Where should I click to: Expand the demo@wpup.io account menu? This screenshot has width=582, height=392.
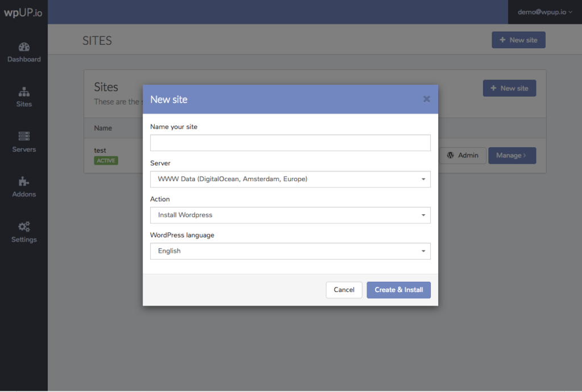pos(545,12)
